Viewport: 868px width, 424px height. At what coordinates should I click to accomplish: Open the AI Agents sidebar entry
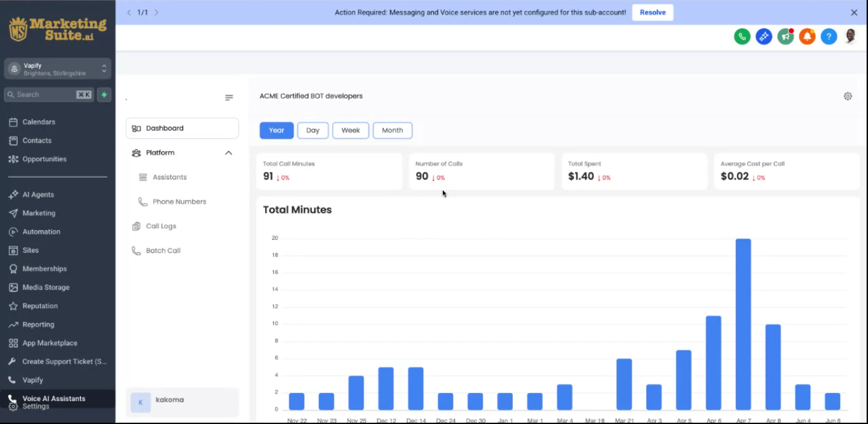(x=39, y=194)
